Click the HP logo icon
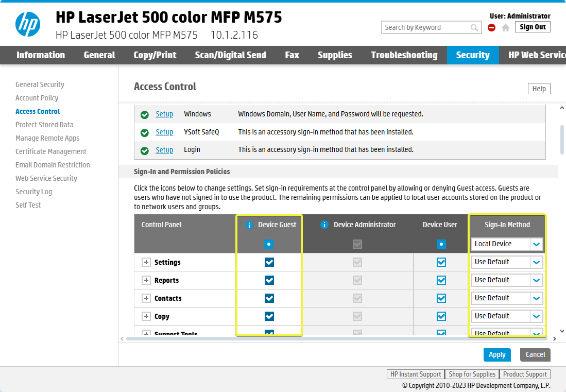 (x=28, y=25)
